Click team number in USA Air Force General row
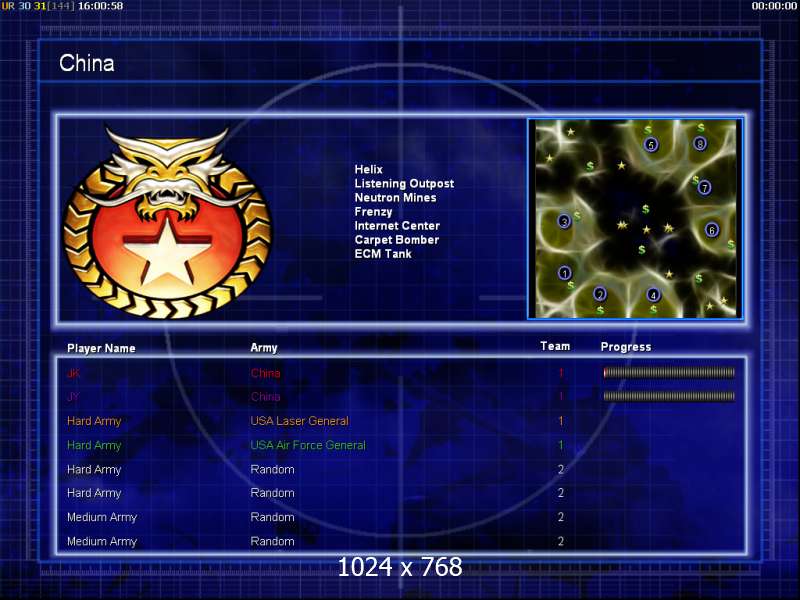This screenshot has height=600, width=800. click(561, 445)
